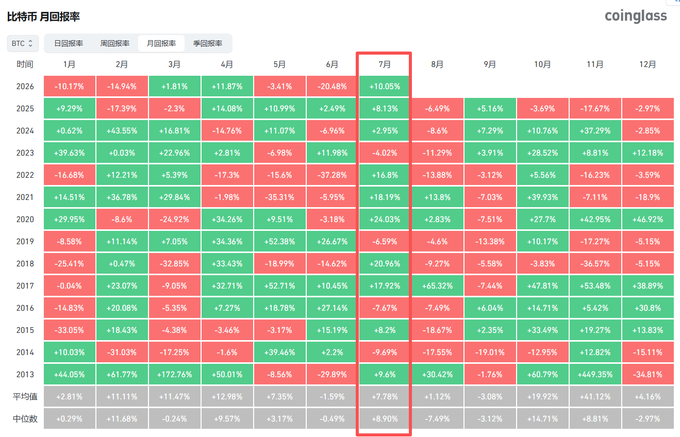Select the 月回报率 tab
680x437 pixels.
(x=161, y=43)
